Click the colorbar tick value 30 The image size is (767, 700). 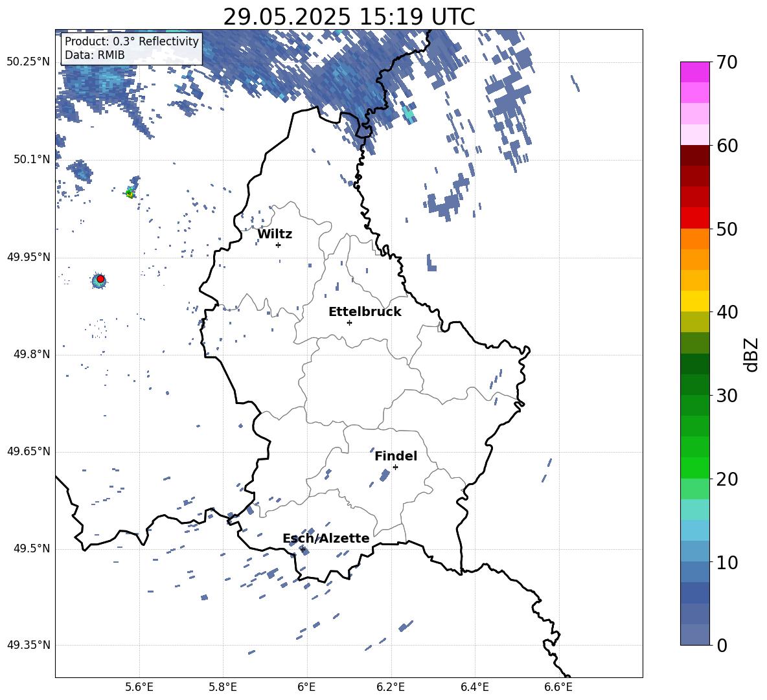pos(727,396)
